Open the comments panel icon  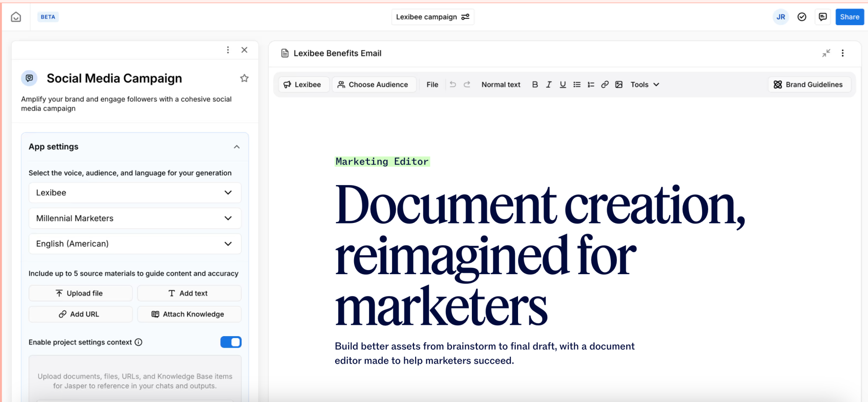[x=823, y=17]
